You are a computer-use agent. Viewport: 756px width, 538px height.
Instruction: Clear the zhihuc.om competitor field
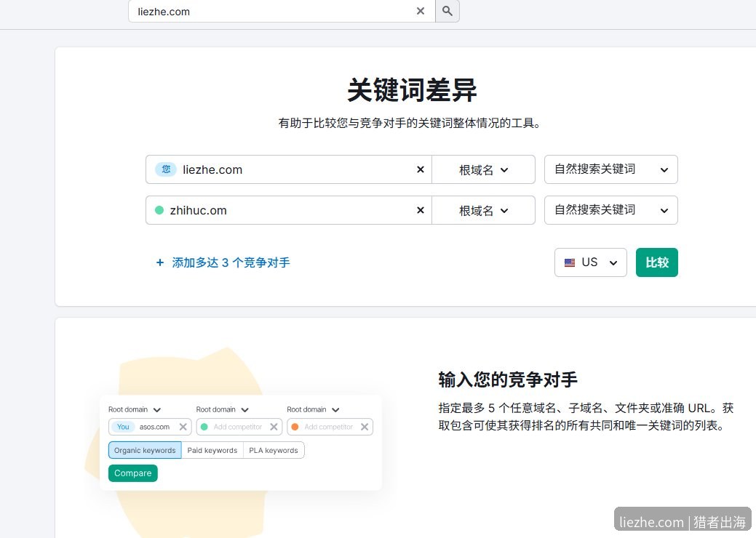pyautogui.click(x=421, y=210)
